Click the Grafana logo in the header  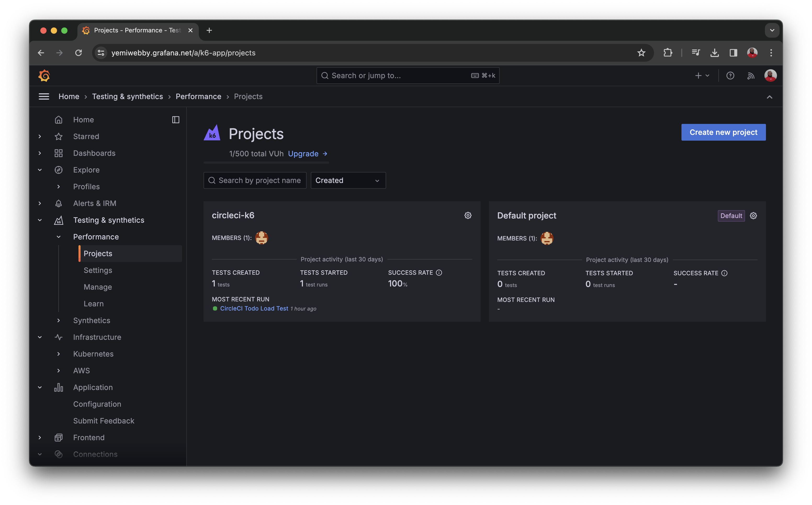44,76
